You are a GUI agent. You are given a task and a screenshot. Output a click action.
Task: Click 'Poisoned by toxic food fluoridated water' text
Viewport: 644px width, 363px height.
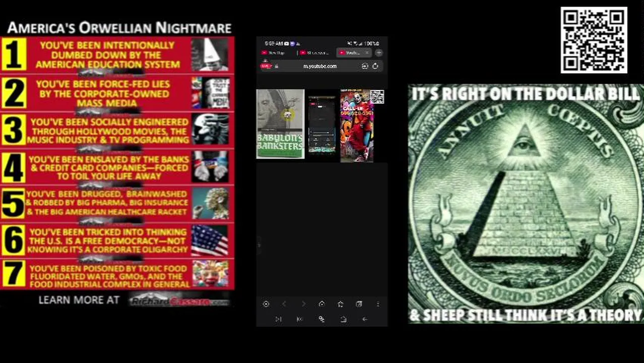[x=109, y=276]
